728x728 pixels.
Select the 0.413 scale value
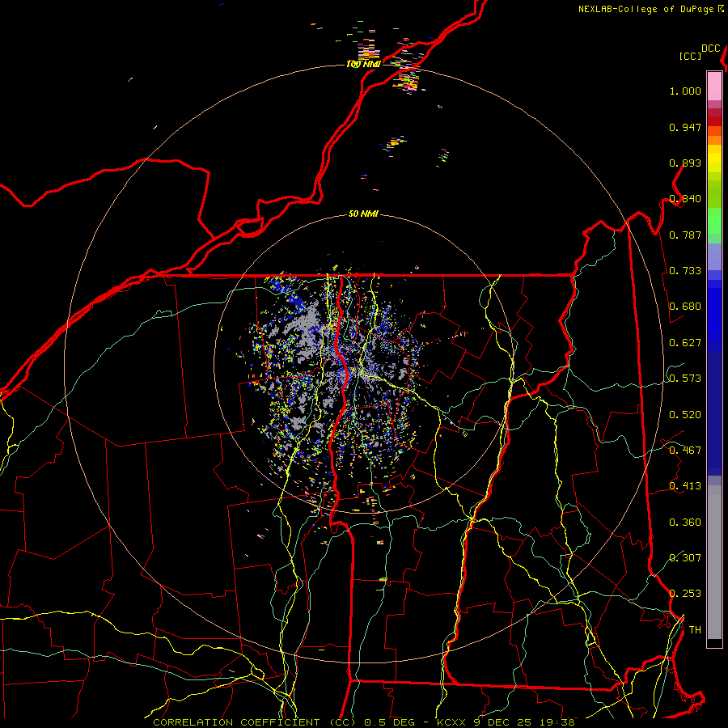click(685, 486)
